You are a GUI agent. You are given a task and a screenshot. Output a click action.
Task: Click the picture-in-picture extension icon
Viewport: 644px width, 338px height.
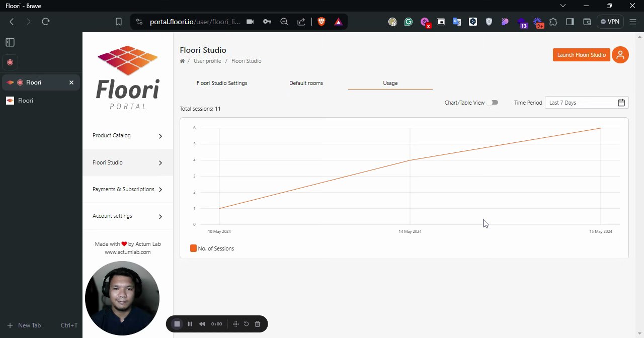click(441, 22)
